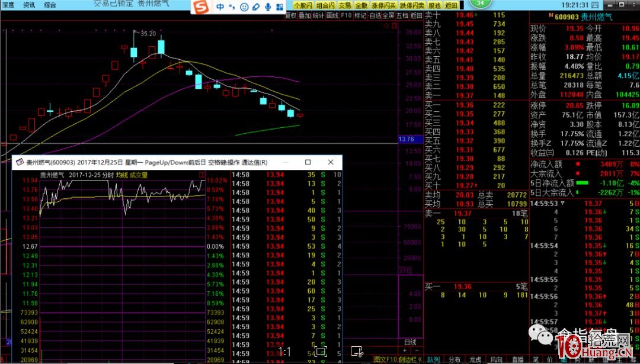640x364 pixels.
Task: Open the 图文F10 bottom link
Action: tap(385, 359)
